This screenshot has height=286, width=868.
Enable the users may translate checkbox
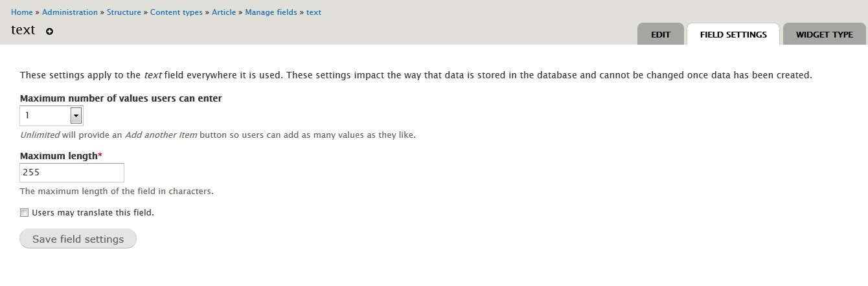[x=25, y=212]
